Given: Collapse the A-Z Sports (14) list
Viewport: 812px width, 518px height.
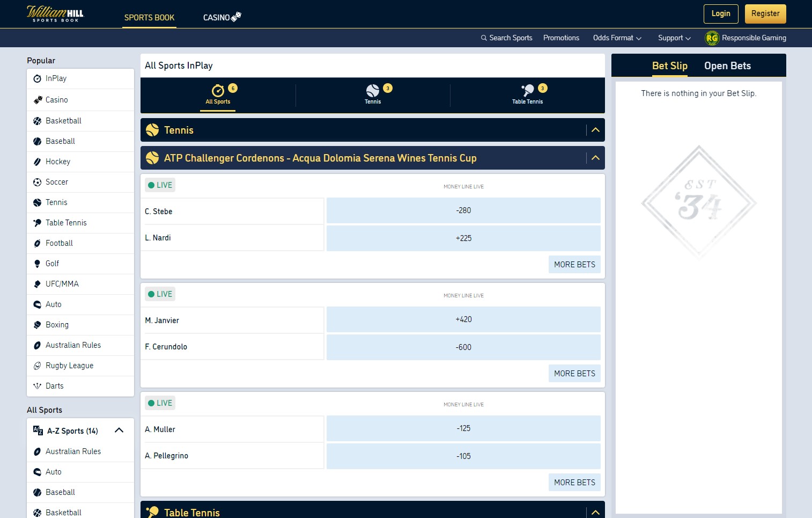Looking at the screenshot, I should 119,431.
